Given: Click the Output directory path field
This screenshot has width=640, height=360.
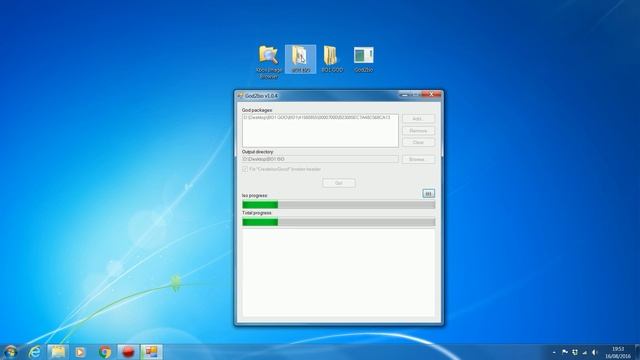Looking at the screenshot, I should tap(320, 159).
